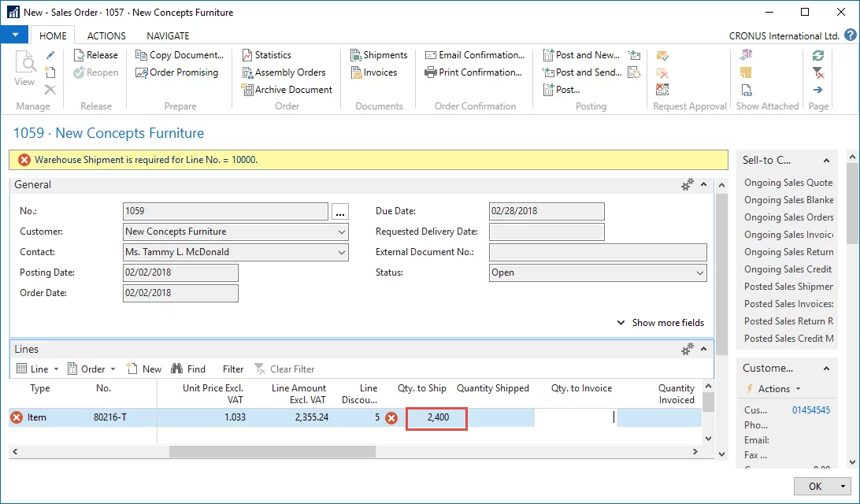Image resolution: width=860 pixels, height=504 pixels.
Task: Click the Qty. to Ship cell
Action: [437, 417]
